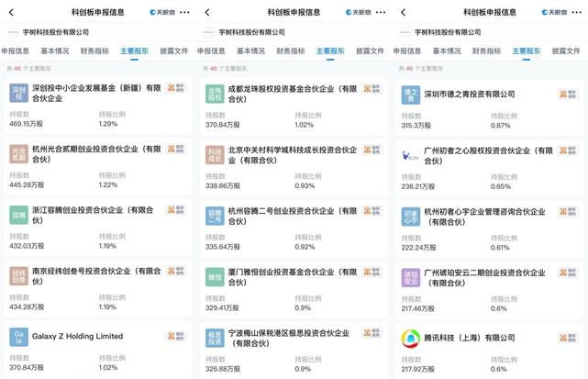Select the 469.15万股 share count value
The image size is (588, 379).
[x=26, y=124]
